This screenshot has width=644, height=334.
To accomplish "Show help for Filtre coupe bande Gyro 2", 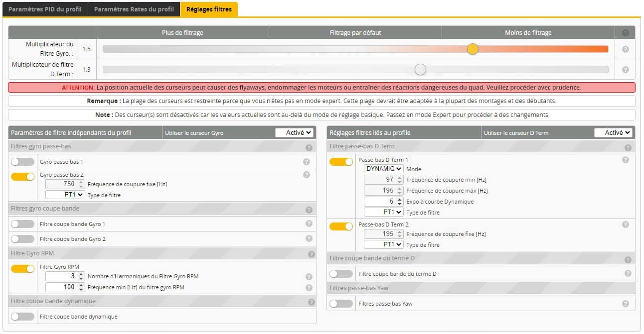I will pyautogui.click(x=309, y=239).
